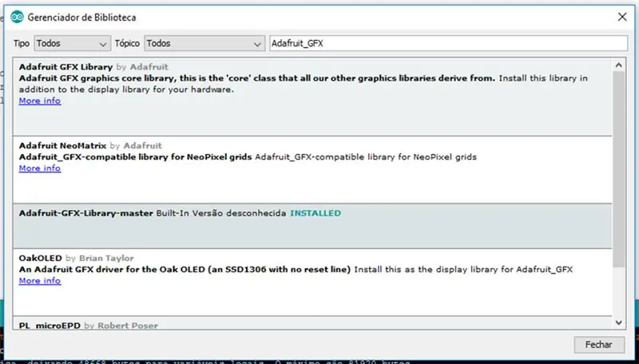Image resolution: width=639 pixels, height=364 pixels.
Task: Open More info link for OakOLED
Action: pos(40,280)
